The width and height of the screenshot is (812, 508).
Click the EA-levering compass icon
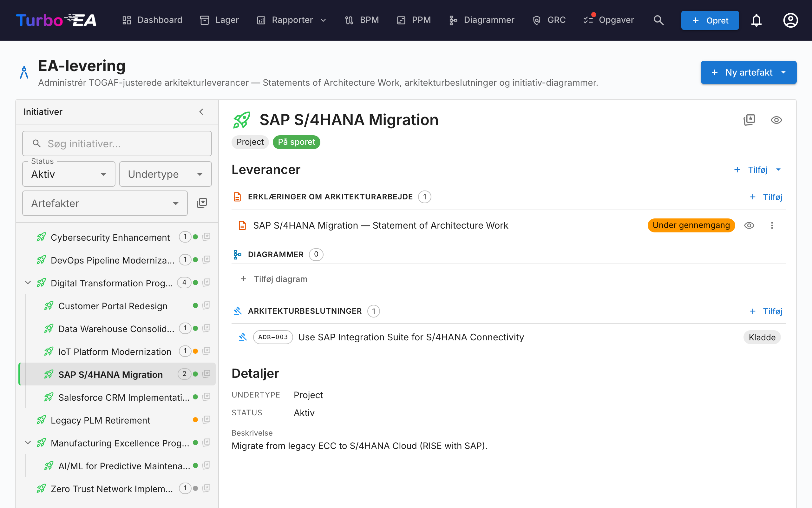pos(24,72)
